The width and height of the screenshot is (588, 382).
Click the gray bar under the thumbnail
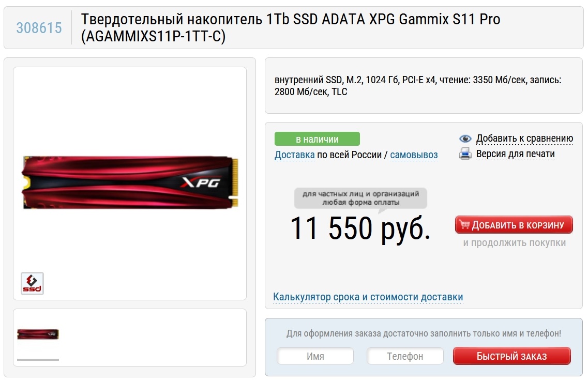[38, 359]
